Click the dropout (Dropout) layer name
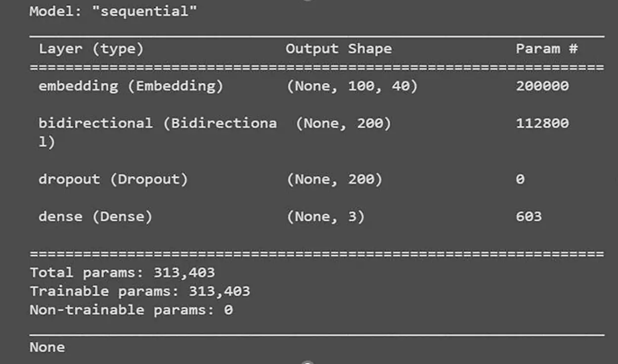The width and height of the screenshot is (618, 364). pos(113,179)
